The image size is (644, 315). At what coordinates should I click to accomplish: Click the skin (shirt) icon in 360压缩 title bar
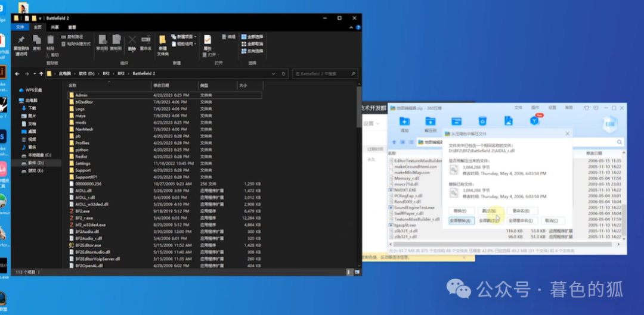pyautogui.click(x=587, y=108)
